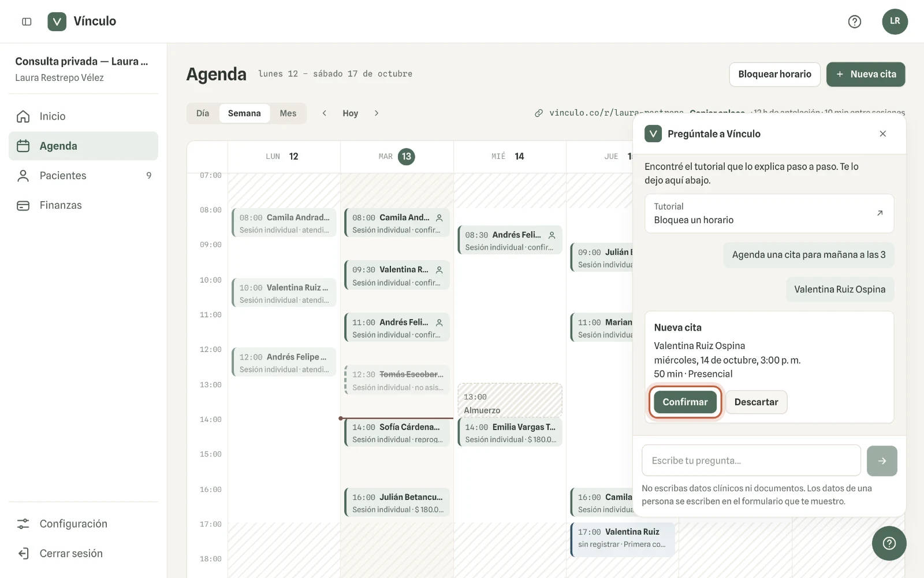Open Agenda in sidebar
The image size is (924, 578).
click(83, 146)
